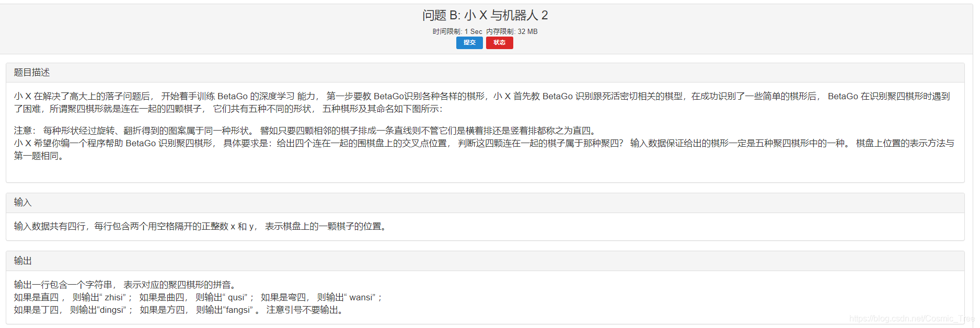Click the 内存限制: 32 MB text
Image resolution: width=980 pixels, height=328 pixels.
point(512,31)
